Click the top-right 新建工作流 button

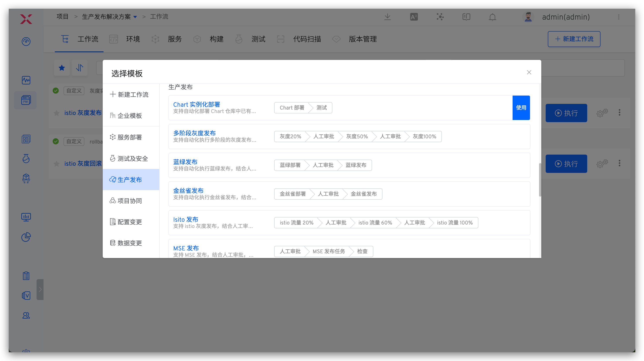click(x=574, y=39)
